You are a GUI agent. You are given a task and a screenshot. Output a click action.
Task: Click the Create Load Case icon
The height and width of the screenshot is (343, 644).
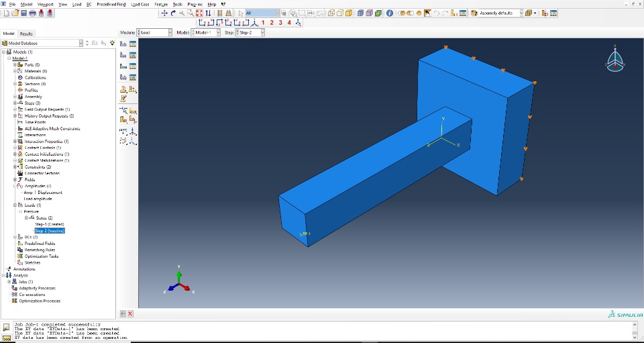point(123,77)
